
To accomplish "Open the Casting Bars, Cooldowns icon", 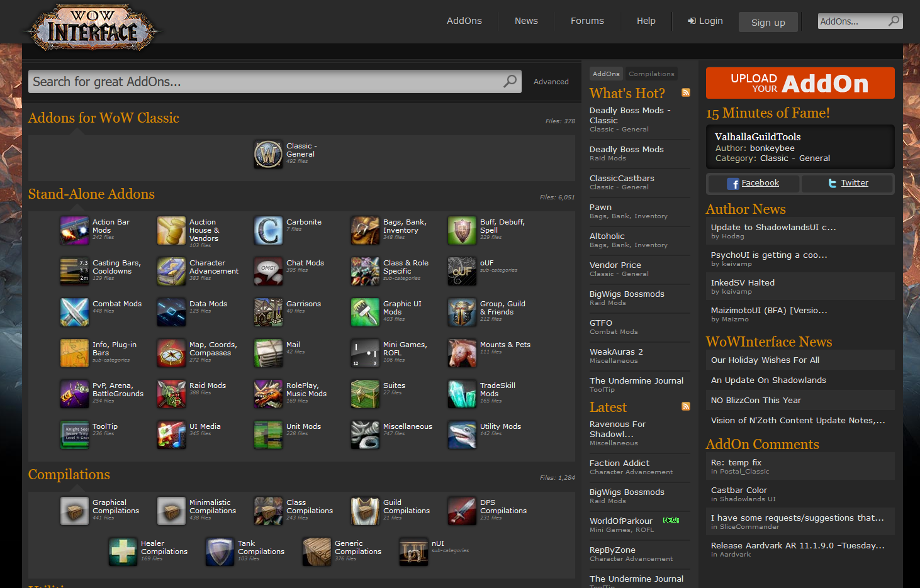I will 74,271.
